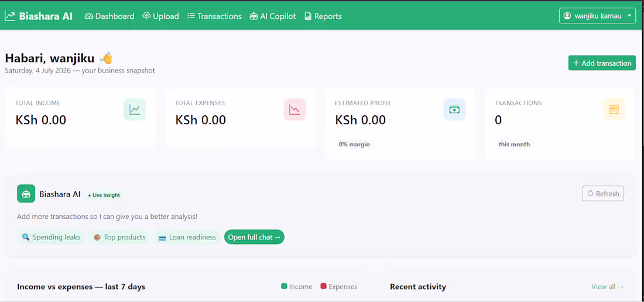Click the Live insight badge

[x=104, y=195]
